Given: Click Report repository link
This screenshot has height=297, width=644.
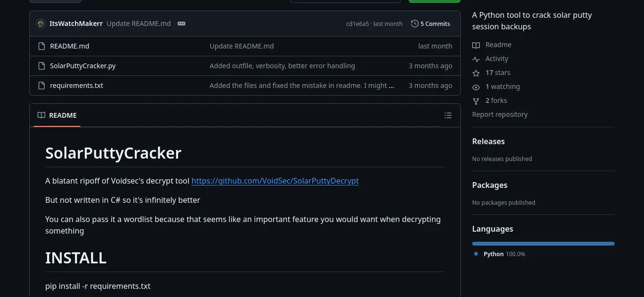Looking at the screenshot, I should pyautogui.click(x=500, y=114).
